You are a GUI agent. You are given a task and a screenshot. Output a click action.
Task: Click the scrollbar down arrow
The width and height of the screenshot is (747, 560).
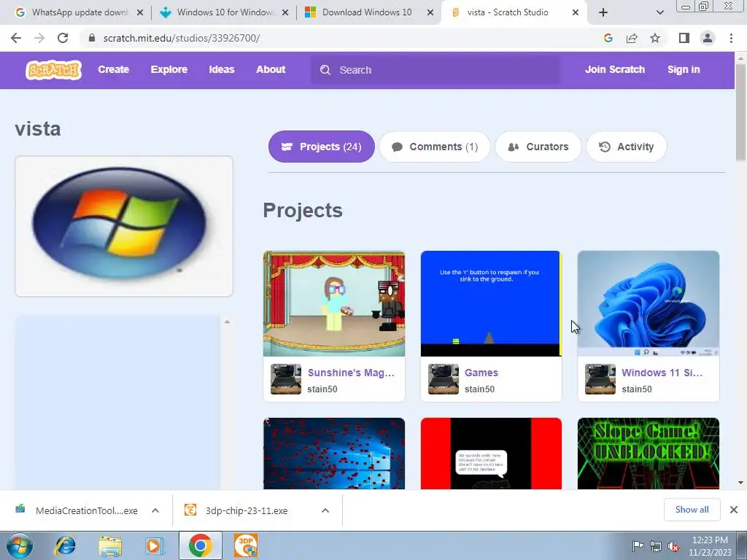(x=741, y=483)
